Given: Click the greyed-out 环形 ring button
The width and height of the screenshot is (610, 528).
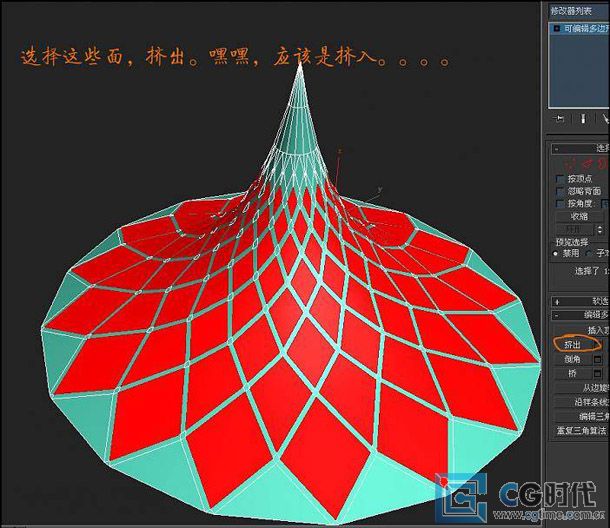Looking at the screenshot, I should coord(575,230).
